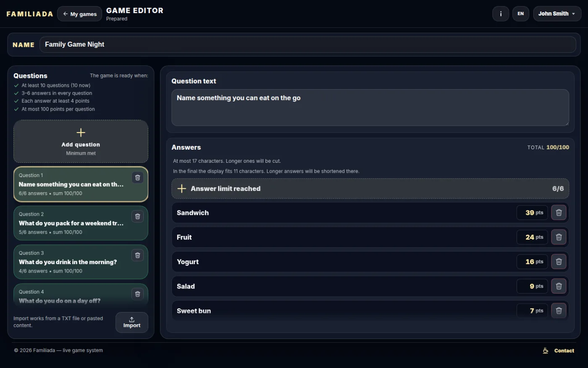Click into the Question text area

tap(370, 107)
